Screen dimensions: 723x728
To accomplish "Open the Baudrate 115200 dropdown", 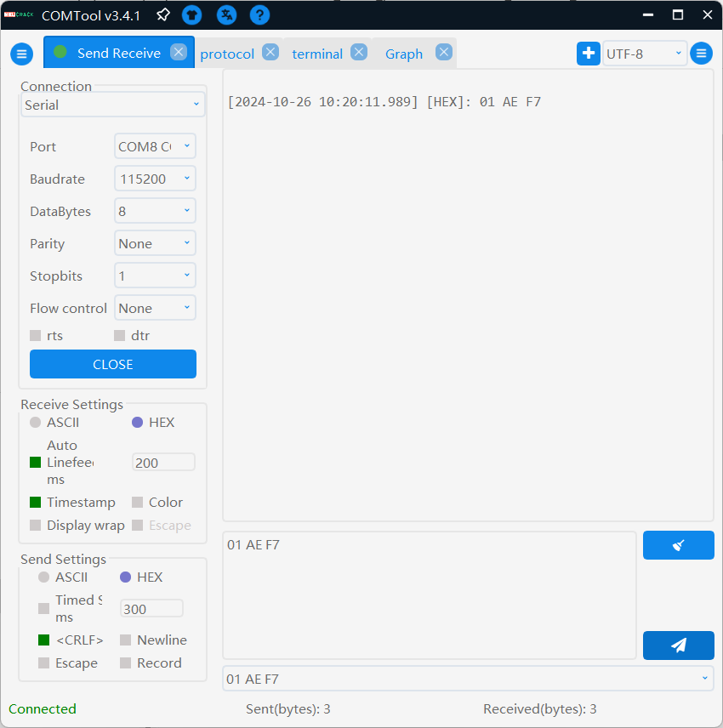I will (x=155, y=179).
